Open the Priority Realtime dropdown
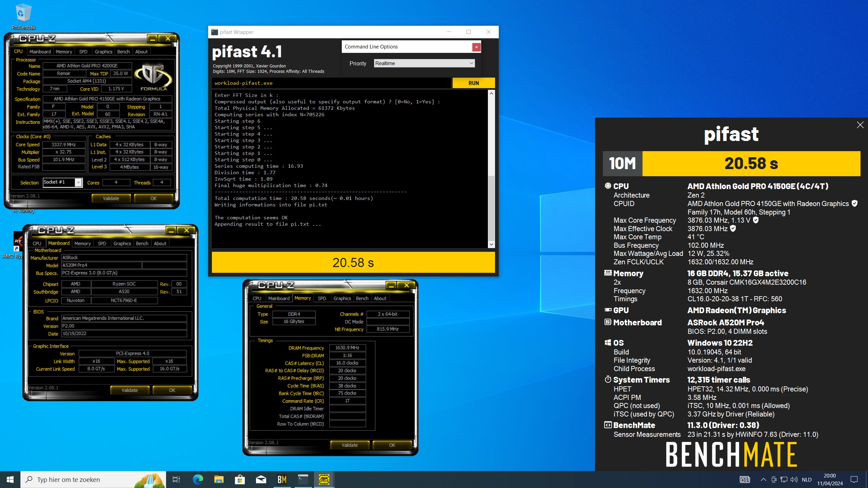868x488 pixels. [424, 63]
